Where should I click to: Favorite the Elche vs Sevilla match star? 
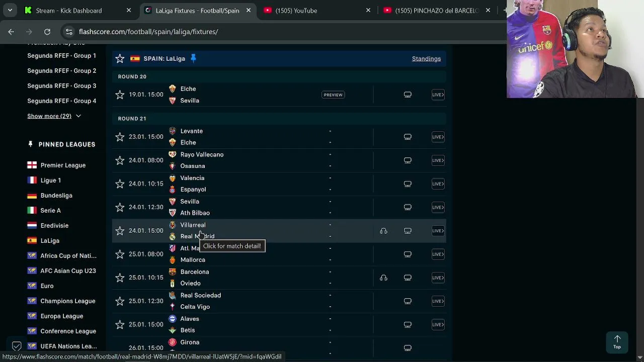pos(120,95)
